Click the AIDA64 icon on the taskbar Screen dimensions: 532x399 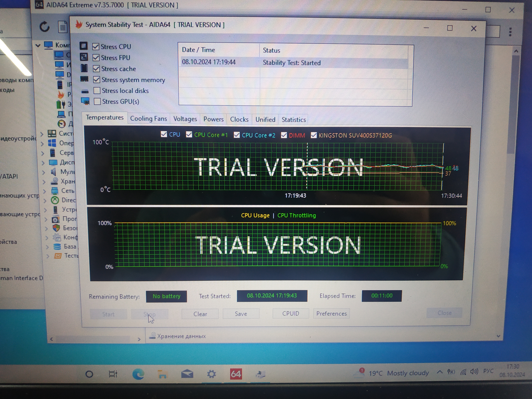tap(236, 374)
